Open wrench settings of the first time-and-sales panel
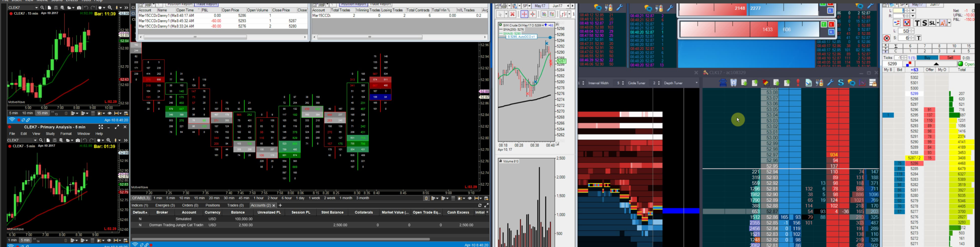Image resolution: width=980 pixels, height=247 pixels. 619,7
